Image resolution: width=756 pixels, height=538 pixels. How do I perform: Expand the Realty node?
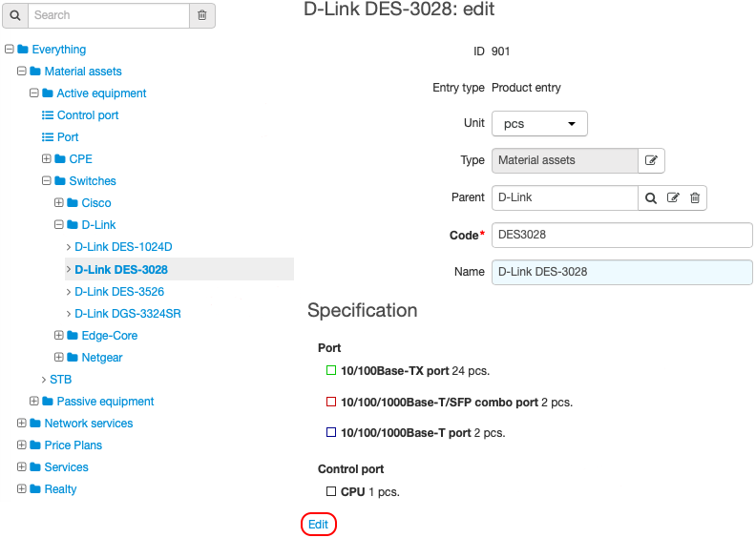point(22,488)
